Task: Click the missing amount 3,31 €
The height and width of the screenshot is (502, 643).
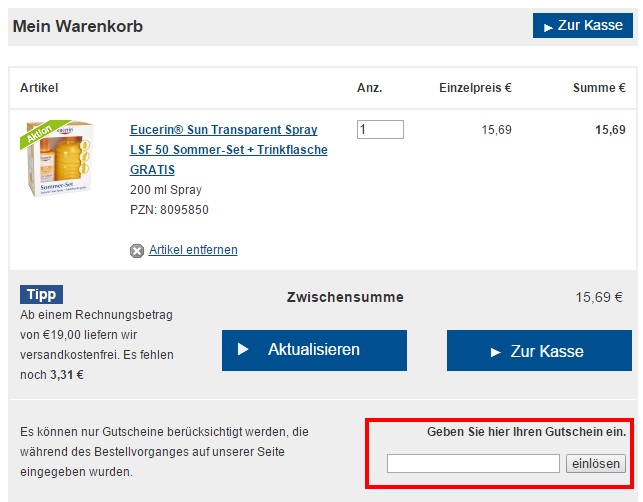Action: pyautogui.click(x=67, y=375)
